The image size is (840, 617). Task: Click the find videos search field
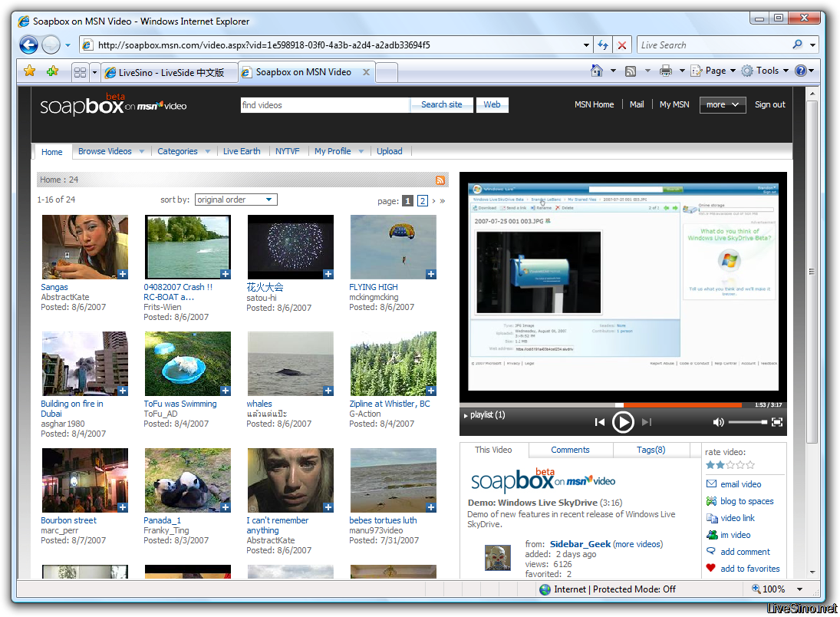tap(325, 105)
